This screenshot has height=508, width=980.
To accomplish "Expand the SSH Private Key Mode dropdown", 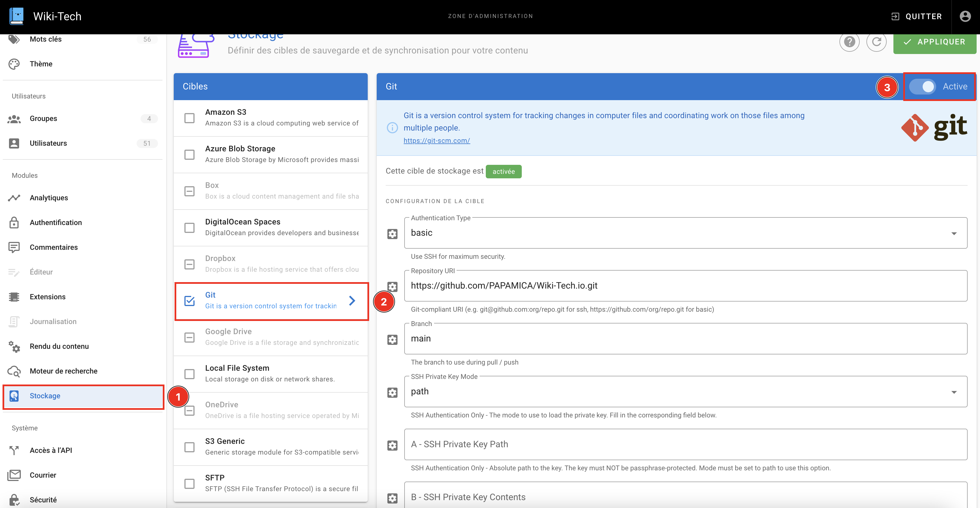I will 685,392.
